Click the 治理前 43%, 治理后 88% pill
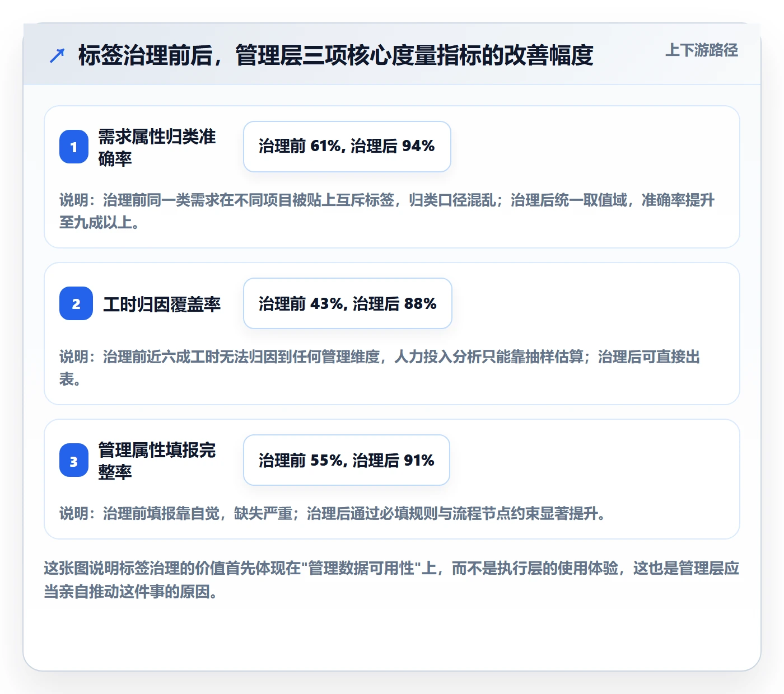This screenshot has width=784, height=694. [x=348, y=303]
